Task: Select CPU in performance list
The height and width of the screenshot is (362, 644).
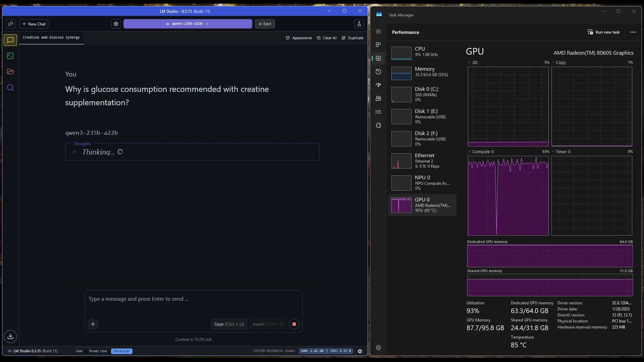Action: pyautogui.click(x=422, y=53)
